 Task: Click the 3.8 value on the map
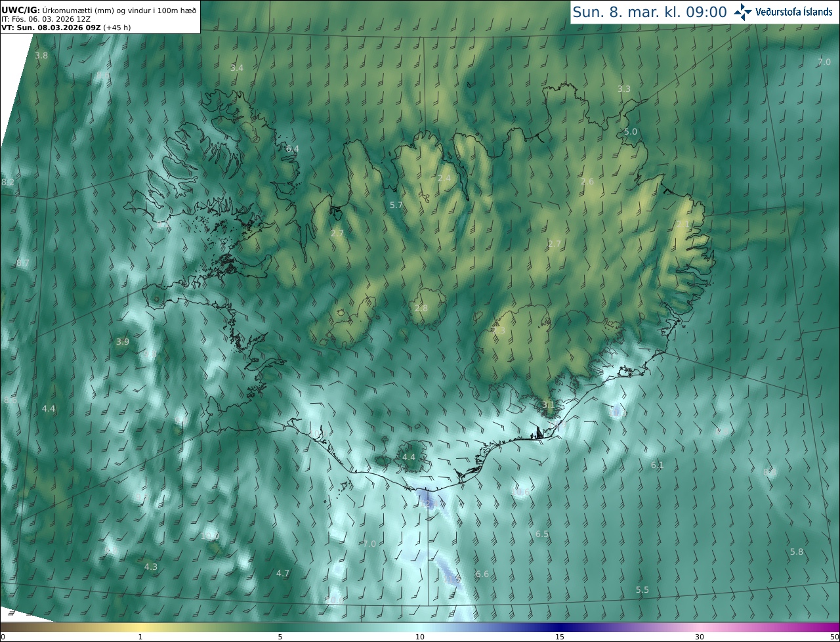pos(41,56)
